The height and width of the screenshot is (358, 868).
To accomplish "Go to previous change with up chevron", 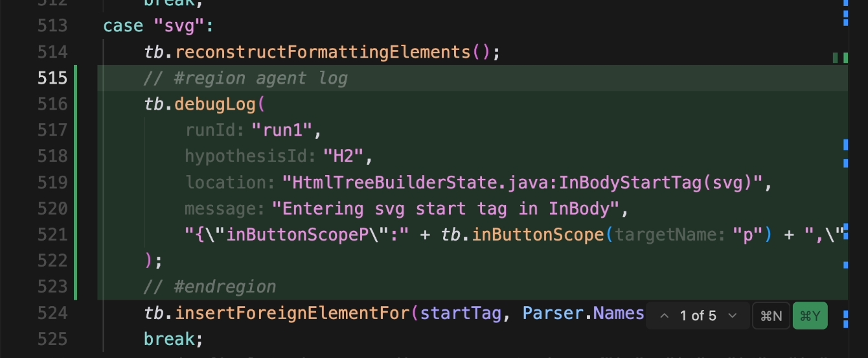I will (x=664, y=316).
